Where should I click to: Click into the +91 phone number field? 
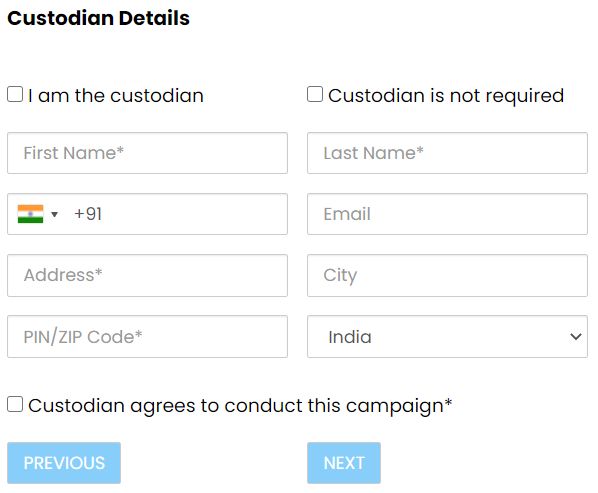pyautogui.click(x=147, y=214)
